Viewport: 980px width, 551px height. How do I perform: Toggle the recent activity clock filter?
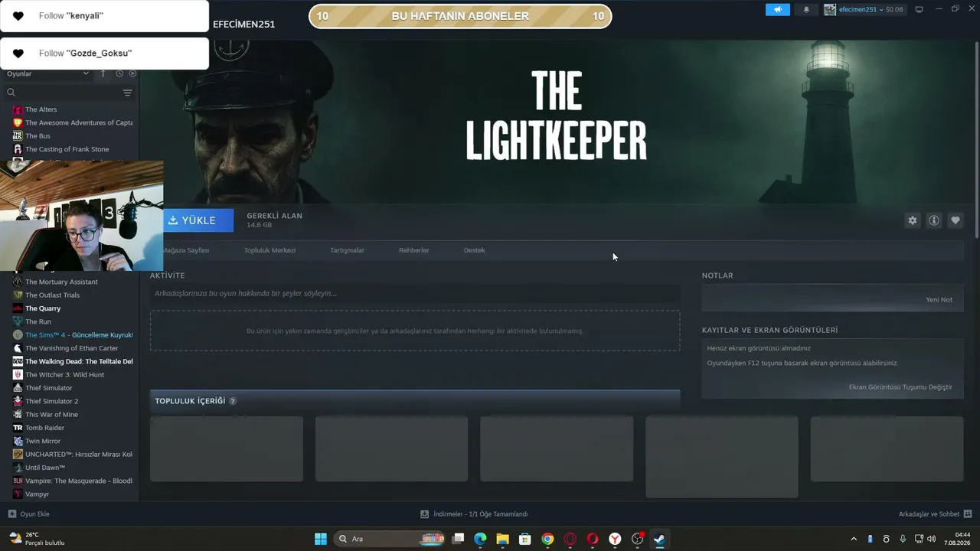coord(119,73)
